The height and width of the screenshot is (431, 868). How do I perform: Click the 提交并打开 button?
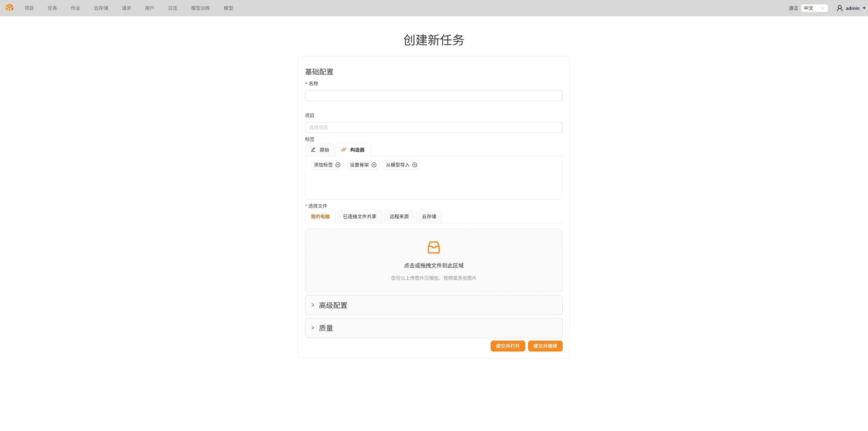508,346
